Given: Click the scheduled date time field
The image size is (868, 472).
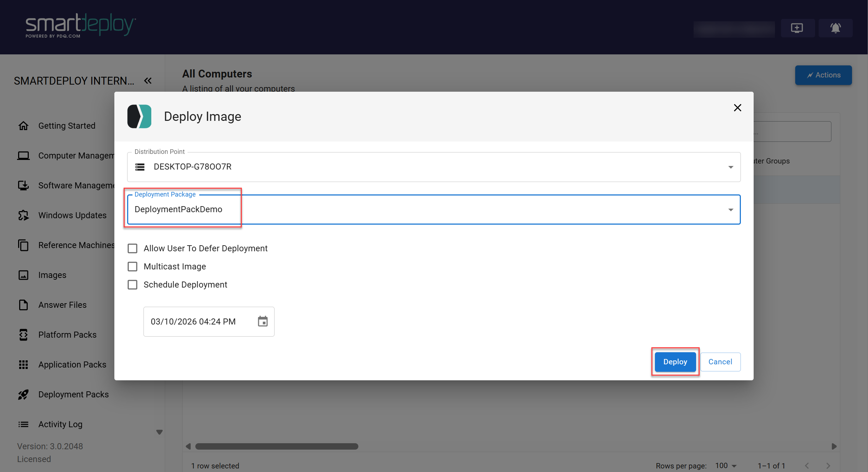Looking at the screenshot, I should pyautogui.click(x=193, y=322).
